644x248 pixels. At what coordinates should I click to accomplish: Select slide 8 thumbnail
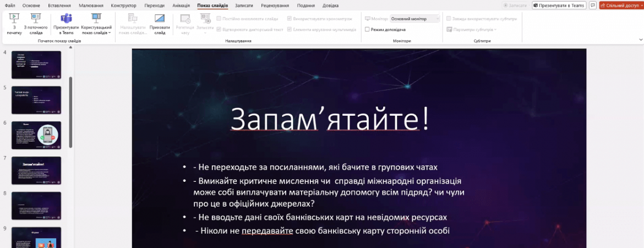(36, 206)
